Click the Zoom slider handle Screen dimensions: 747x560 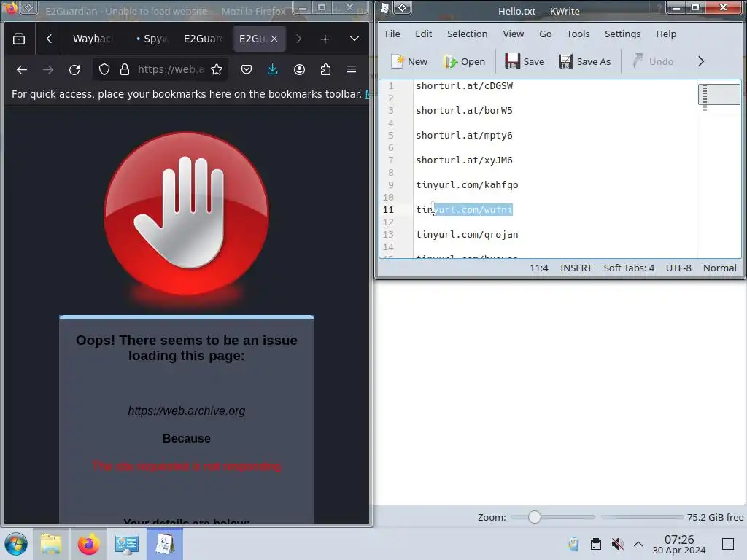535,517
